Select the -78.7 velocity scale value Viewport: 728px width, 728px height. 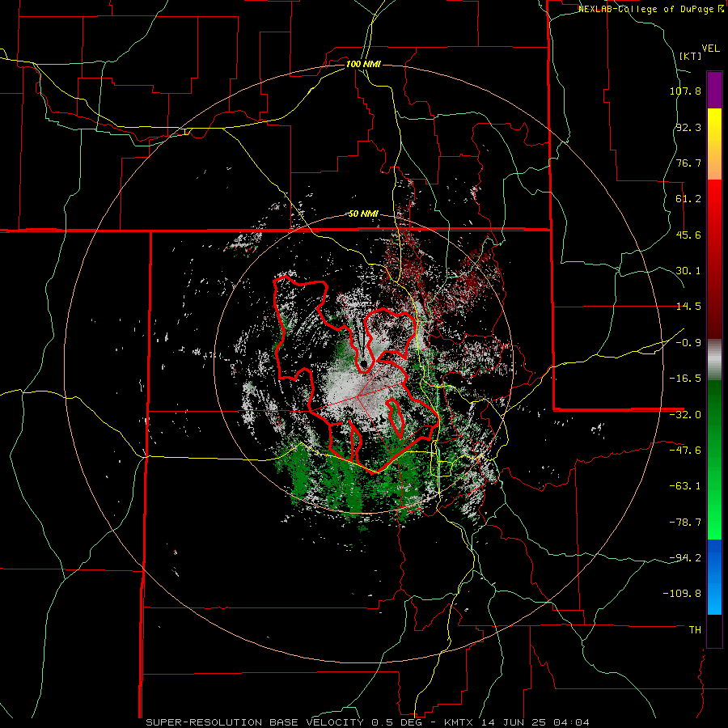(685, 523)
